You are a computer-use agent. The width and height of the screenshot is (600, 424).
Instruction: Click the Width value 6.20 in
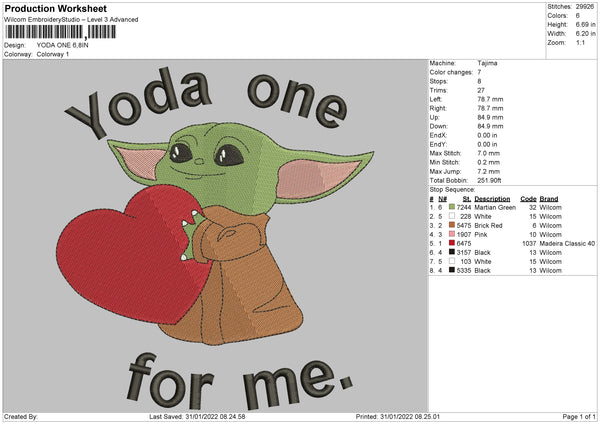[x=585, y=34]
